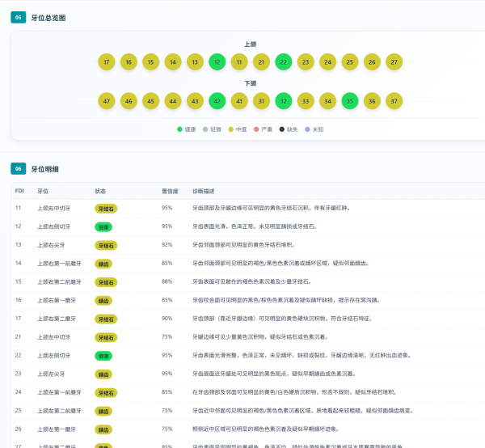
Task: Click 上颌 jaw label
Action: pos(251,44)
